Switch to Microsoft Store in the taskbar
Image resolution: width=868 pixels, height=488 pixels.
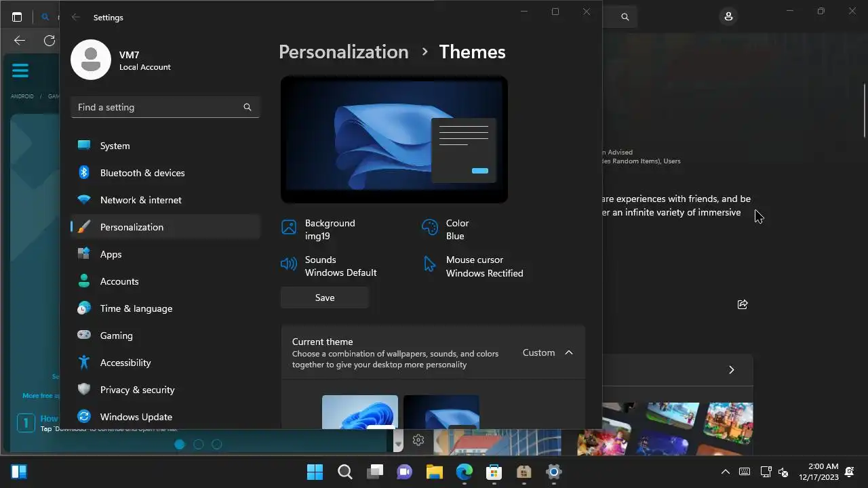[494, 472]
